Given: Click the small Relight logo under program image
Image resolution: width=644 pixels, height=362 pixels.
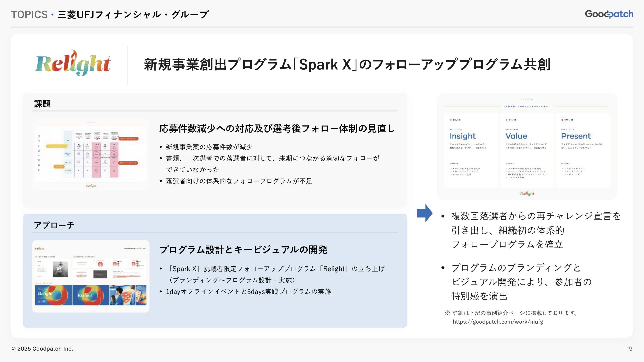Looking at the screenshot, I should [527, 193].
